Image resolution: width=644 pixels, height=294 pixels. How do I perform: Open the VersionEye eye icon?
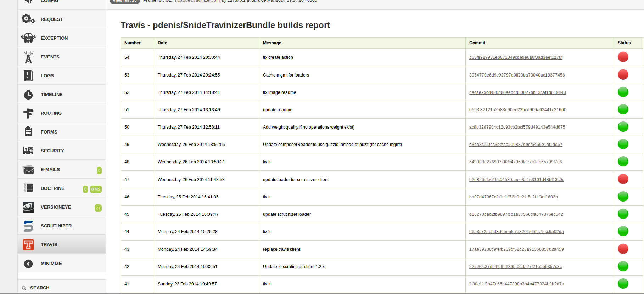28,207
